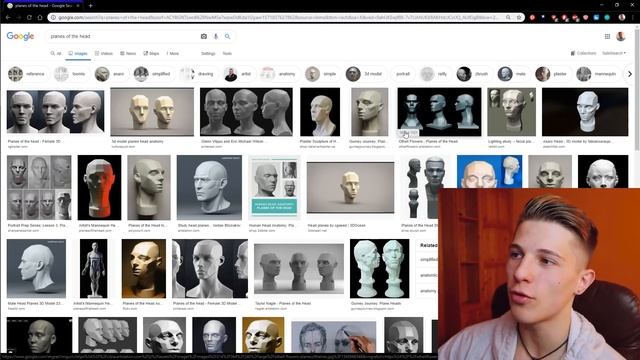640x360 pixels.
Task: Click the zoom magnifier icon in address bar
Action: tap(508, 18)
